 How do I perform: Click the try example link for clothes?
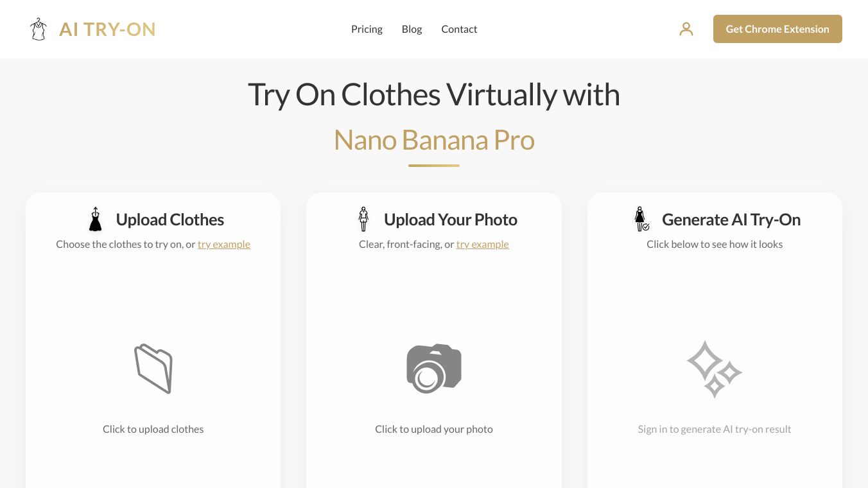[x=224, y=244]
